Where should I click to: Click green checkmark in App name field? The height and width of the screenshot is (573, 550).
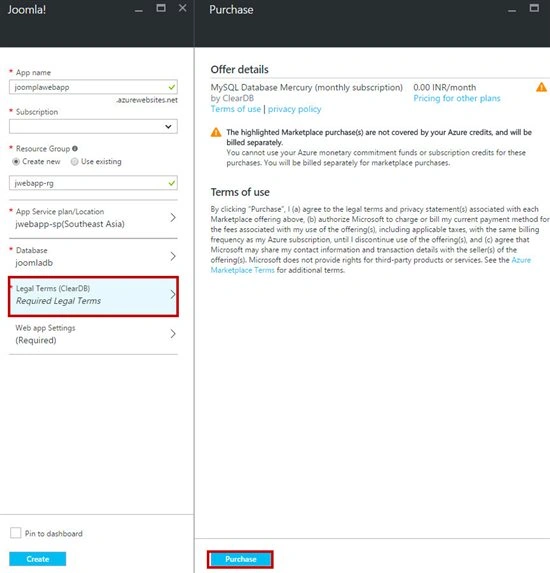pyautogui.click(x=171, y=87)
